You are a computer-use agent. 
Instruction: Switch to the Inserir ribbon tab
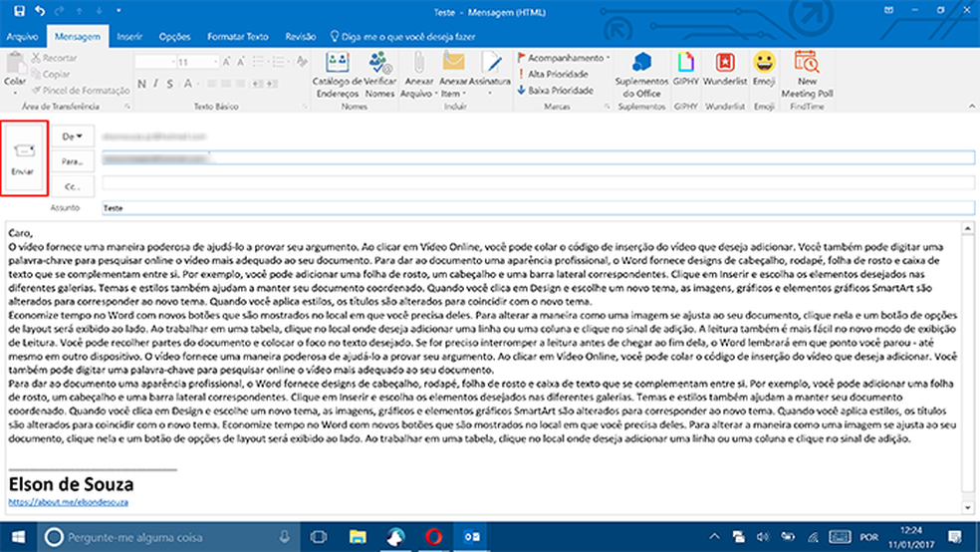click(x=129, y=36)
